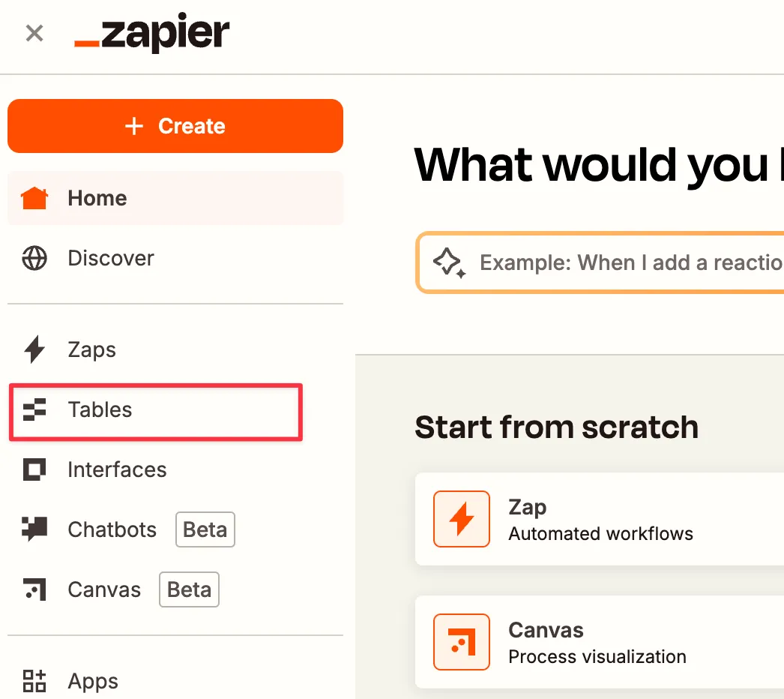This screenshot has height=699, width=784.
Task: Click the Chatbots speech bubble icon
Action: pyautogui.click(x=34, y=529)
